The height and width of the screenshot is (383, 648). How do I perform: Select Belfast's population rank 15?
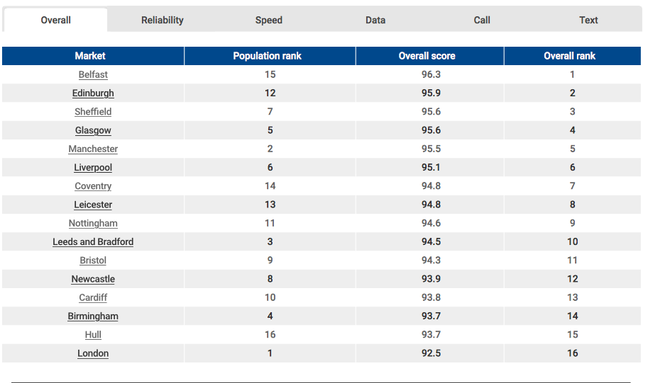[x=270, y=74]
